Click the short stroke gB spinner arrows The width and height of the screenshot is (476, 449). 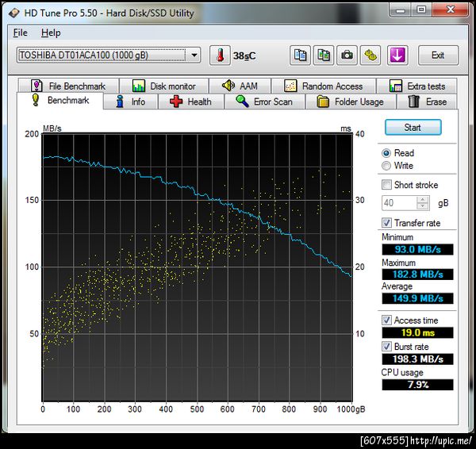pos(424,203)
